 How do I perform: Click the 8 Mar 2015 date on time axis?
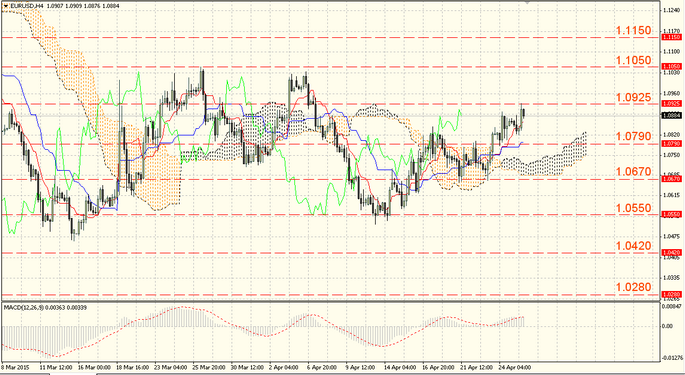click(14, 368)
